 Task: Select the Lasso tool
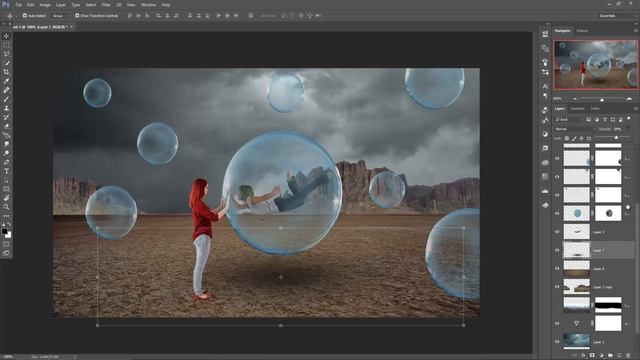point(6,54)
